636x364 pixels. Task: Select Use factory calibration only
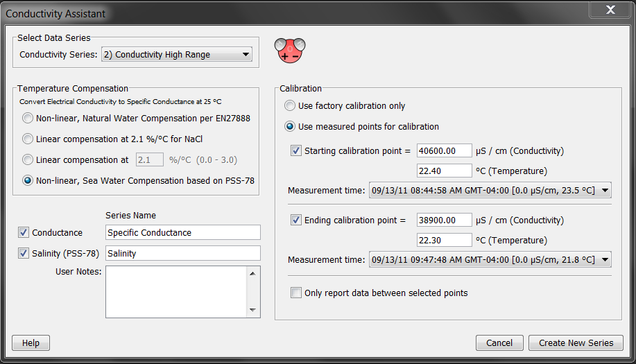pos(290,106)
